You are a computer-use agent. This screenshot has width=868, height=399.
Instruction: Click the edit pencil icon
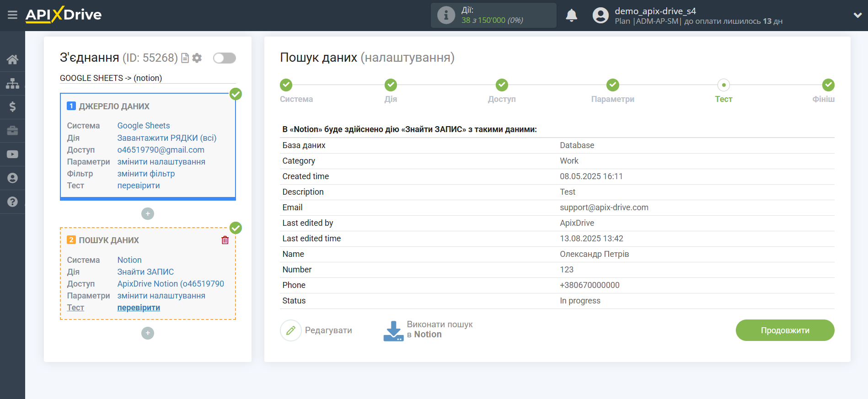[291, 330]
